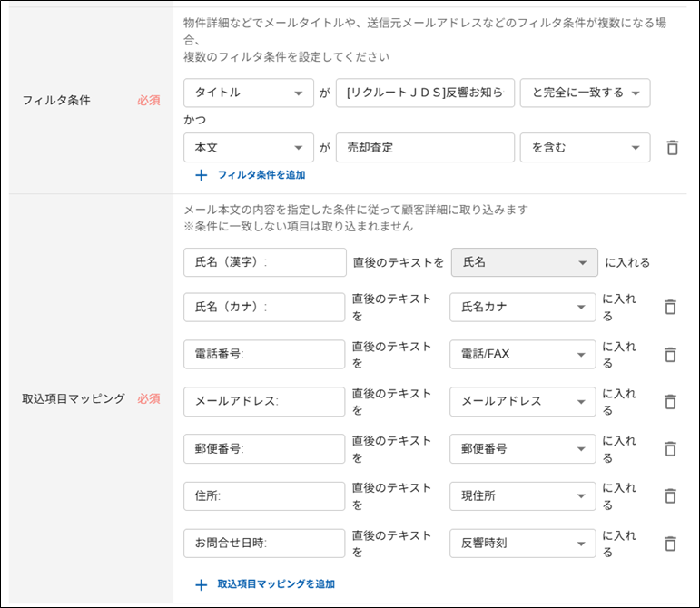Screen dimensions: 700x608
Task: Open the 氏名カナ destination dropdown
Action: tap(523, 307)
